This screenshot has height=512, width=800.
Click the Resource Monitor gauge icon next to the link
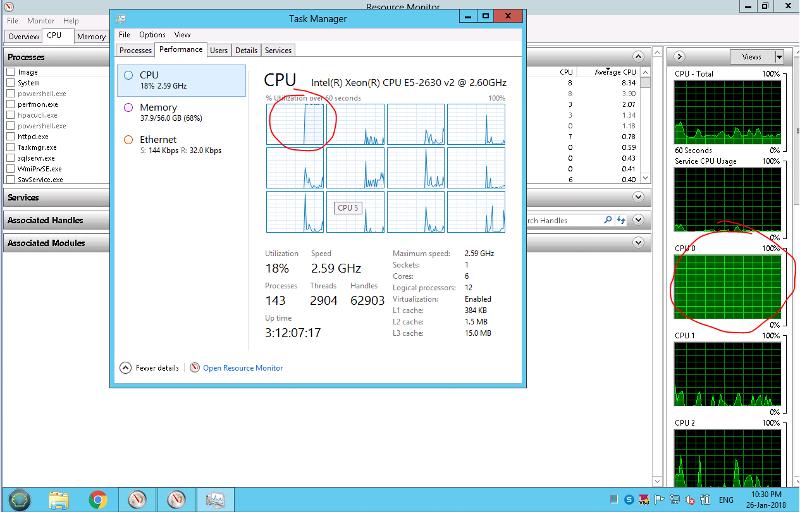point(194,368)
